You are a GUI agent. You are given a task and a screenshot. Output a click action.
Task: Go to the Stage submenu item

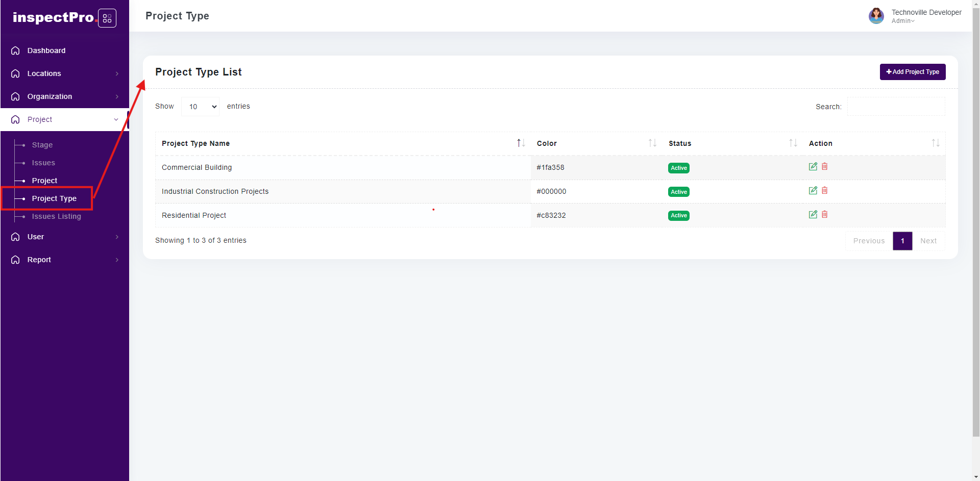click(42, 145)
